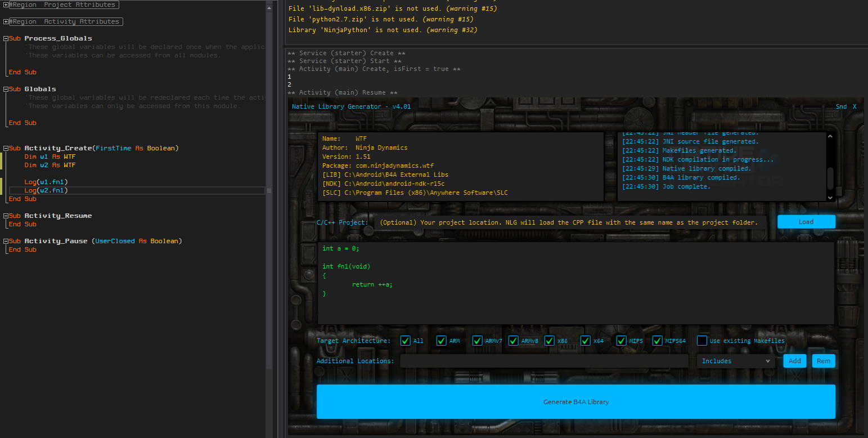Close Native Library Generator via X
868x438 pixels.
coord(854,106)
